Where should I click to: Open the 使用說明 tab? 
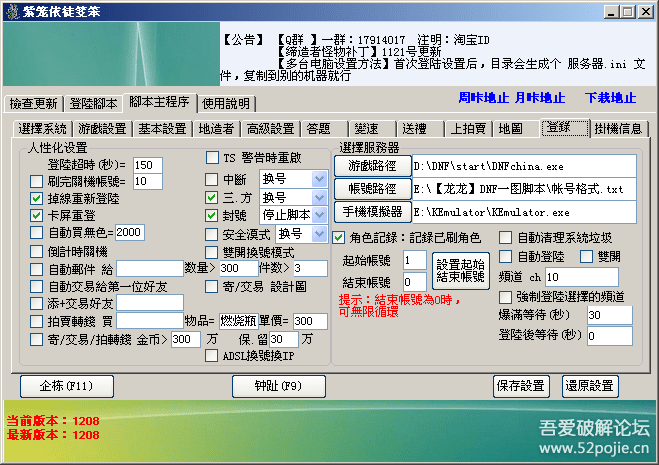tap(226, 103)
